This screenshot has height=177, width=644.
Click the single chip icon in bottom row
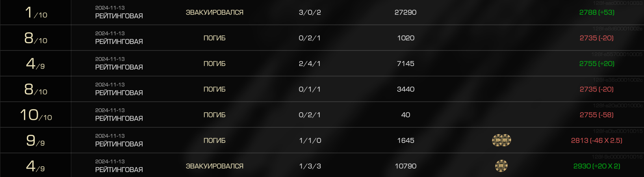[501, 166]
